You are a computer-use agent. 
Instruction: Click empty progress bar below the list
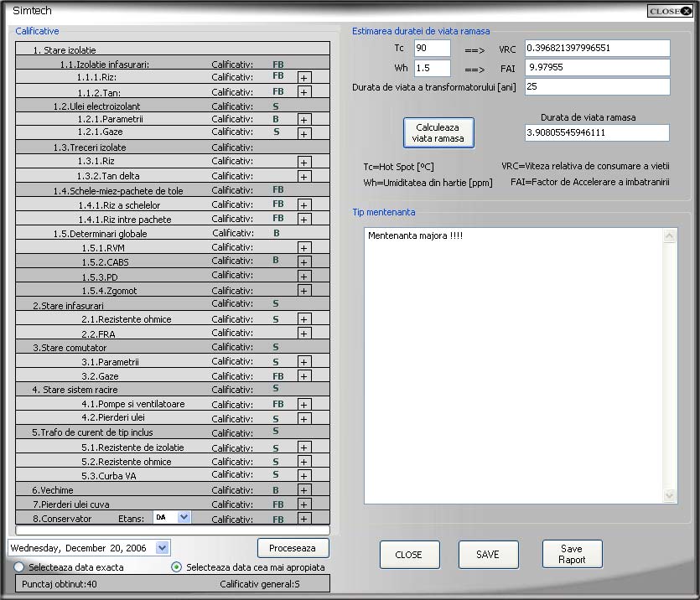pyautogui.click(x=173, y=530)
